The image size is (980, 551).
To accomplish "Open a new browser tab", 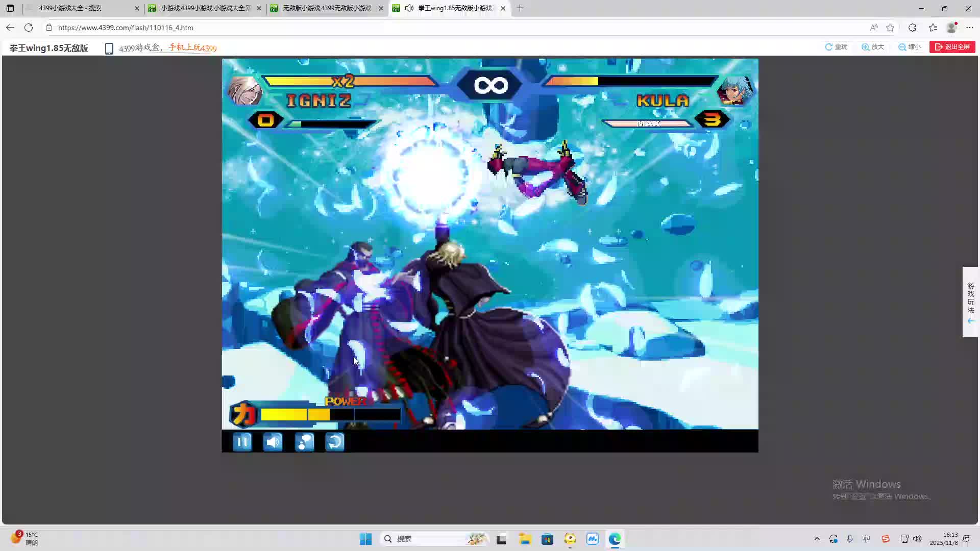I will click(x=520, y=8).
